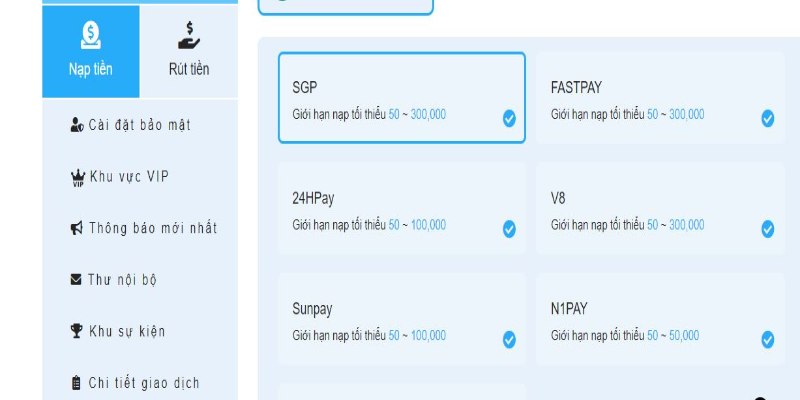Open Cài đặt bảo mật menu item

[x=139, y=125]
